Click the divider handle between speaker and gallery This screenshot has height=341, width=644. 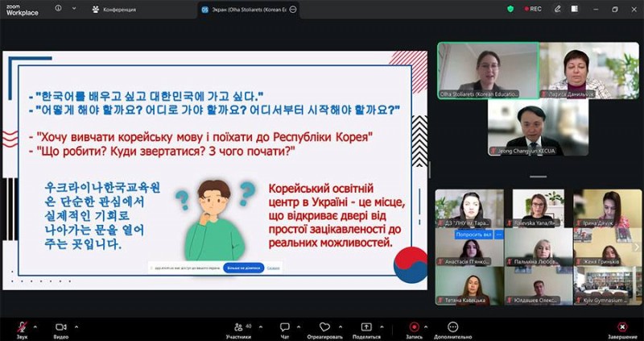click(x=538, y=177)
